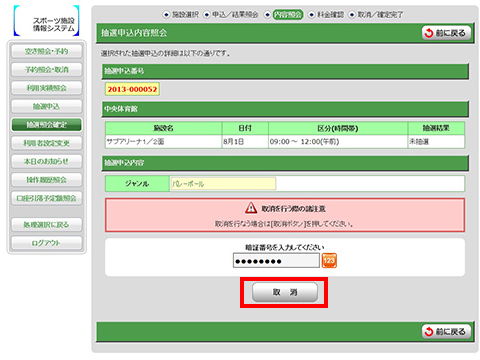Open 操作履歴照会 in the sidebar
This screenshot has height=360, width=480.
tap(47, 180)
